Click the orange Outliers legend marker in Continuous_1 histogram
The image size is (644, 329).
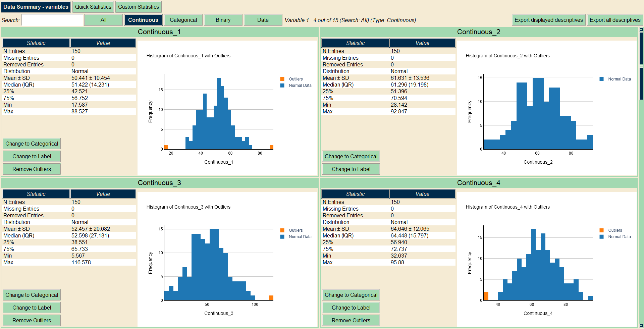282,79
